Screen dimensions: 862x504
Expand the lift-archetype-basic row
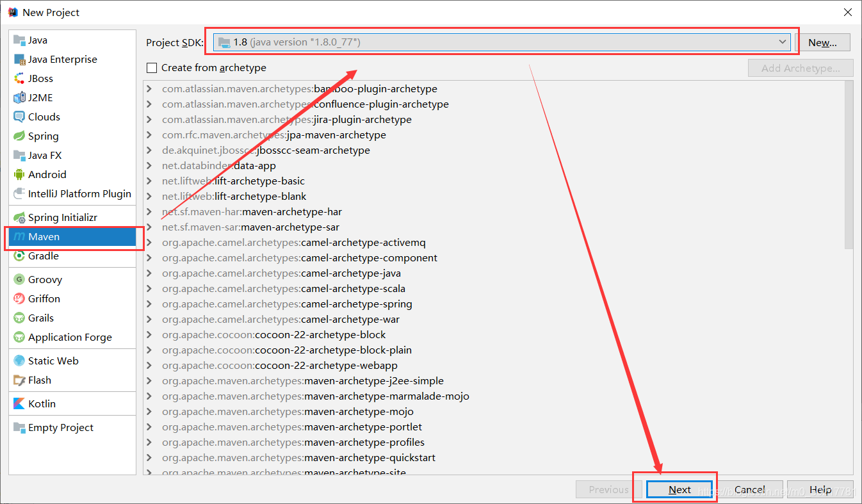coord(149,181)
